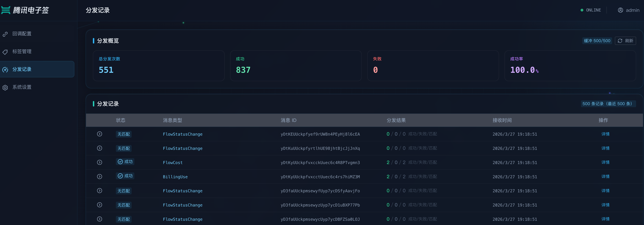Expand the FlowCost record row
This screenshot has height=225, width=644.
coord(100,162)
